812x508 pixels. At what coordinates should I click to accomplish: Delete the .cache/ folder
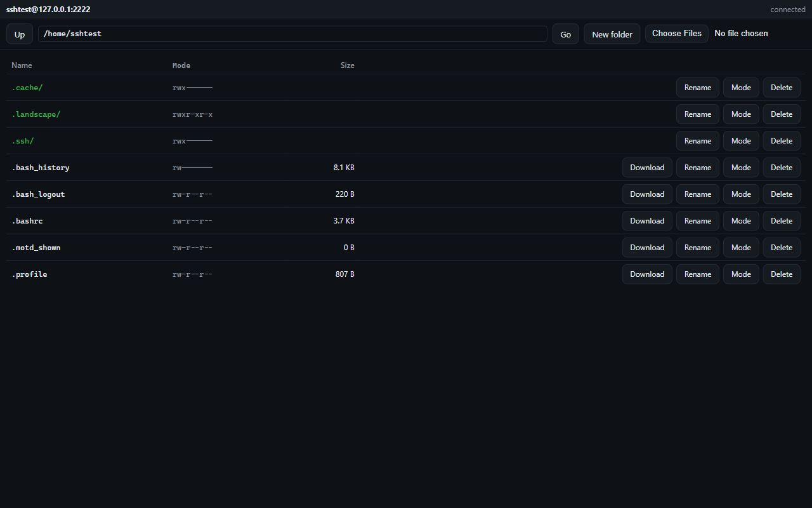click(x=782, y=88)
